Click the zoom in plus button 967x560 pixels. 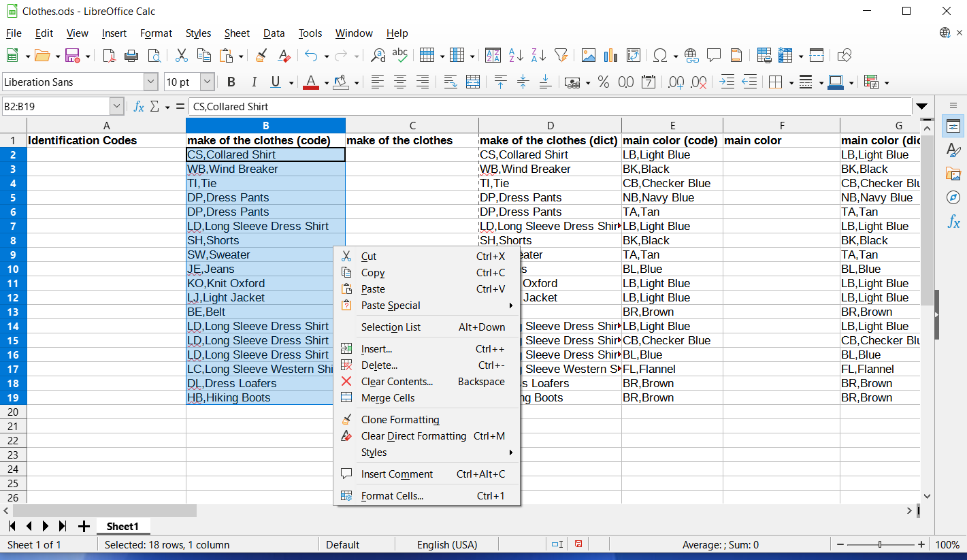921,545
